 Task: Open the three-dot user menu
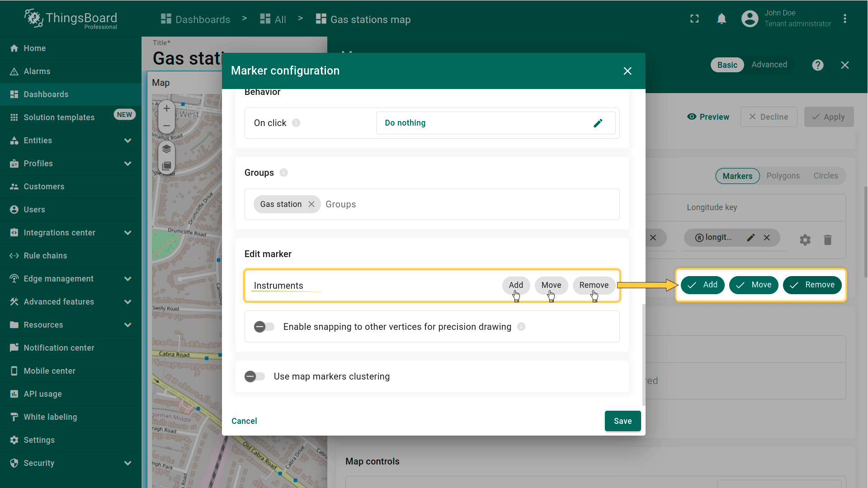coord(844,19)
